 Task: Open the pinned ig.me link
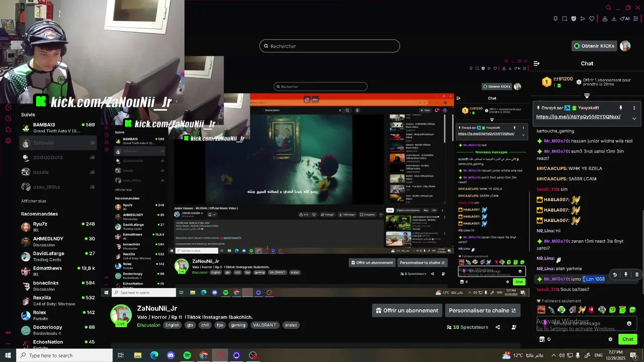(x=578, y=117)
